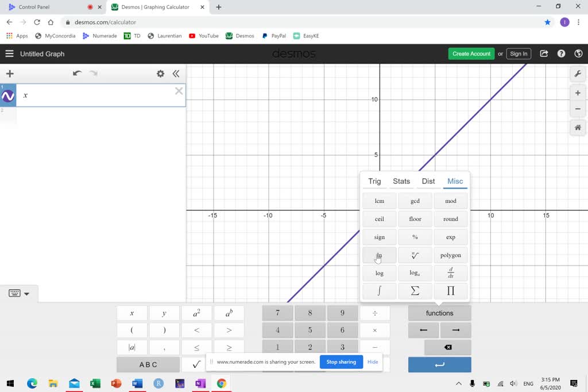Expand hidden taskbar icons

(458, 383)
